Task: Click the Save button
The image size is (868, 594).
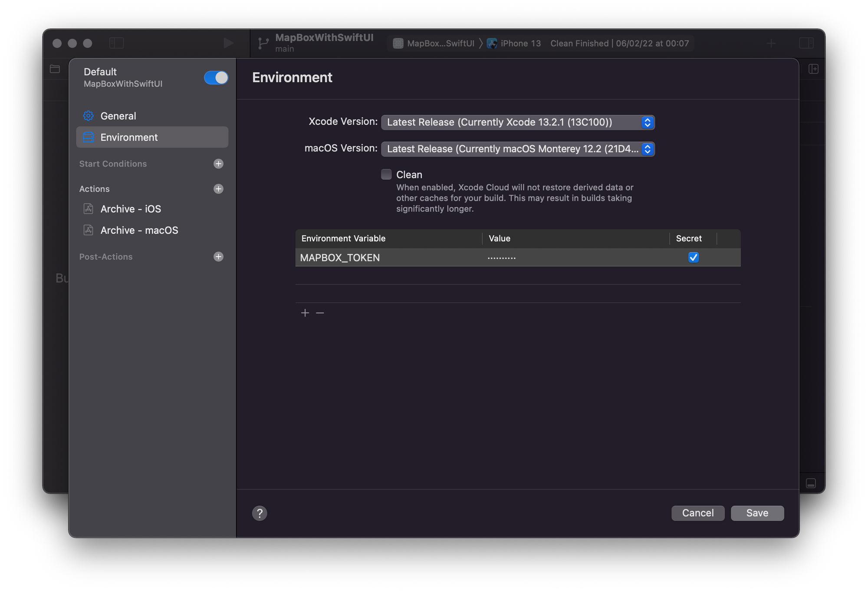Action: [x=757, y=513]
